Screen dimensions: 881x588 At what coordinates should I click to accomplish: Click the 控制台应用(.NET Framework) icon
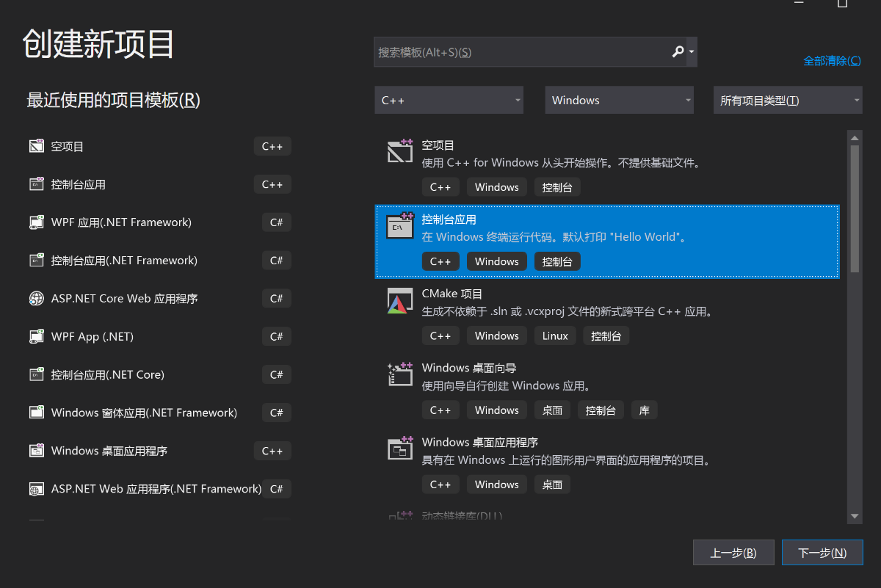coord(37,261)
